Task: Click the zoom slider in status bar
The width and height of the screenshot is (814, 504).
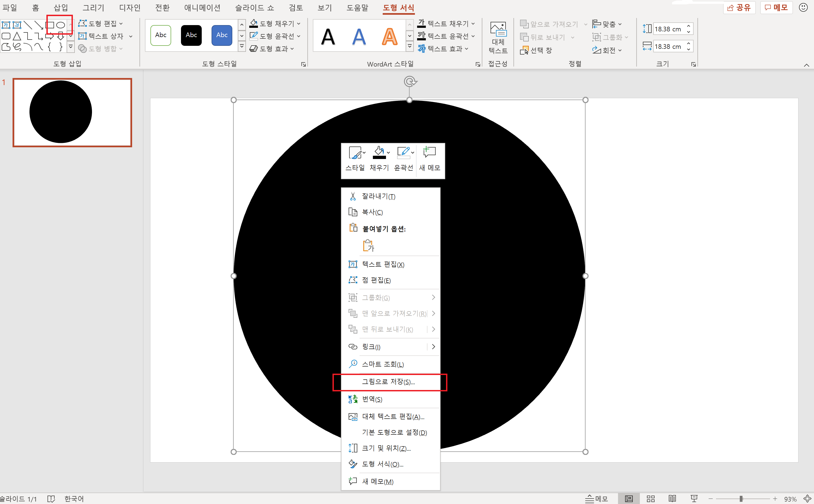Action: point(742,499)
